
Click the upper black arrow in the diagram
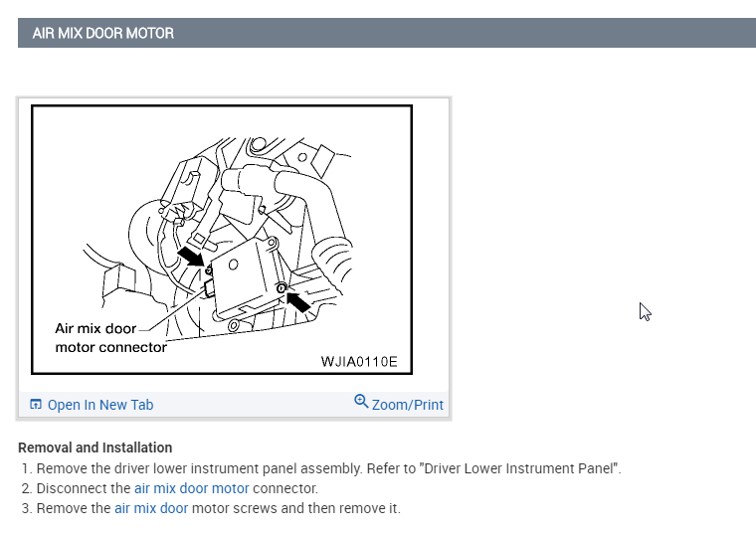[x=192, y=256]
